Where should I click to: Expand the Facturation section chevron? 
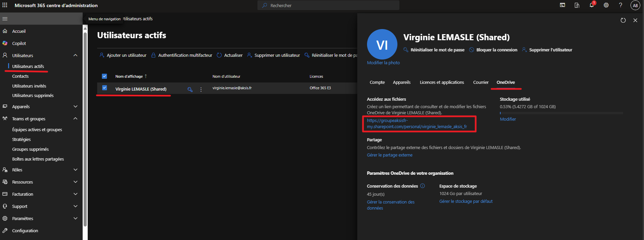(x=75, y=194)
